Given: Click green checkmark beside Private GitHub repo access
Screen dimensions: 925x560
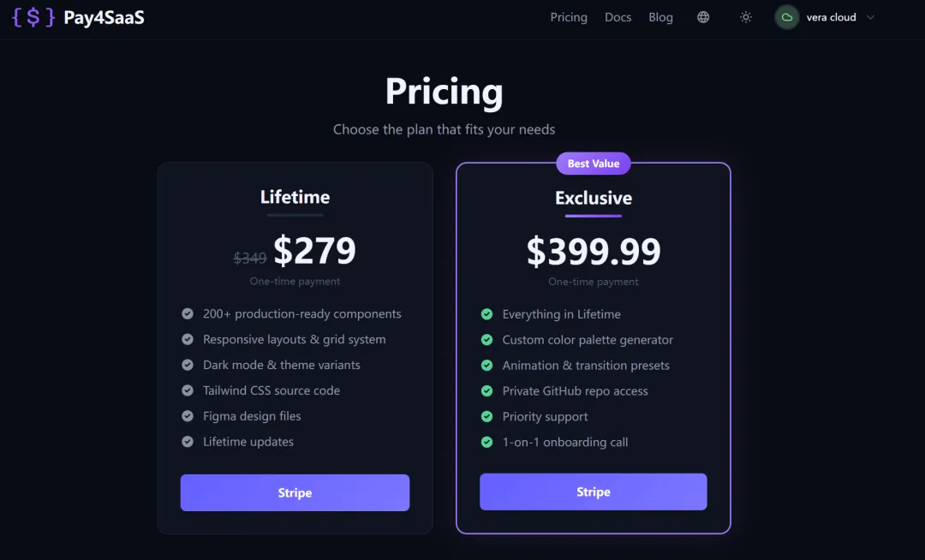Looking at the screenshot, I should click(486, 391).
